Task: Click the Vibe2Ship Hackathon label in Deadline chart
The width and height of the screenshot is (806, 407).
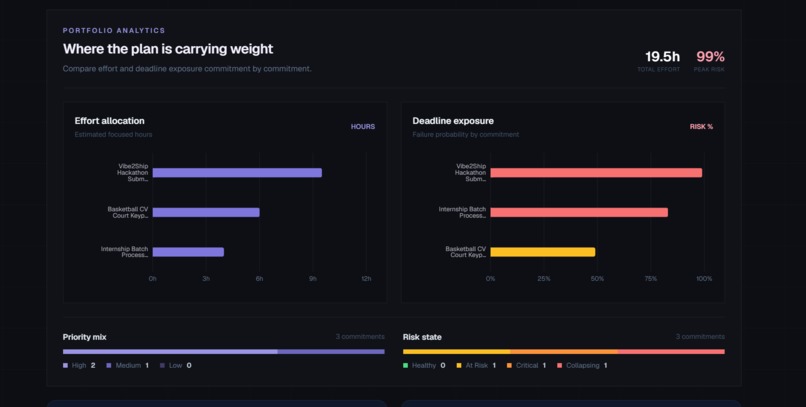Action: pyautogui.click(x=470, y=173)
